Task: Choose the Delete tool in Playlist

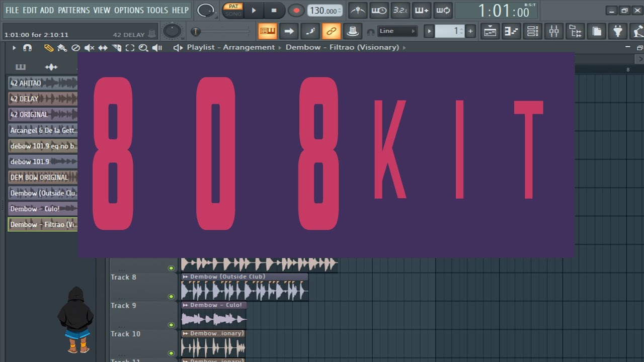Action: click(76, 48)
